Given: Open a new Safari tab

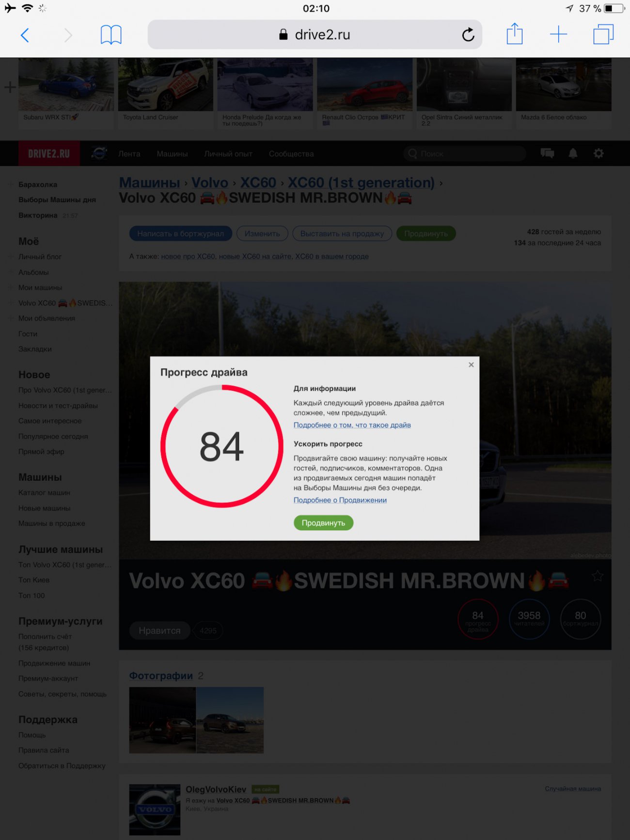Looking at the screenshot, I should [558, 34].
